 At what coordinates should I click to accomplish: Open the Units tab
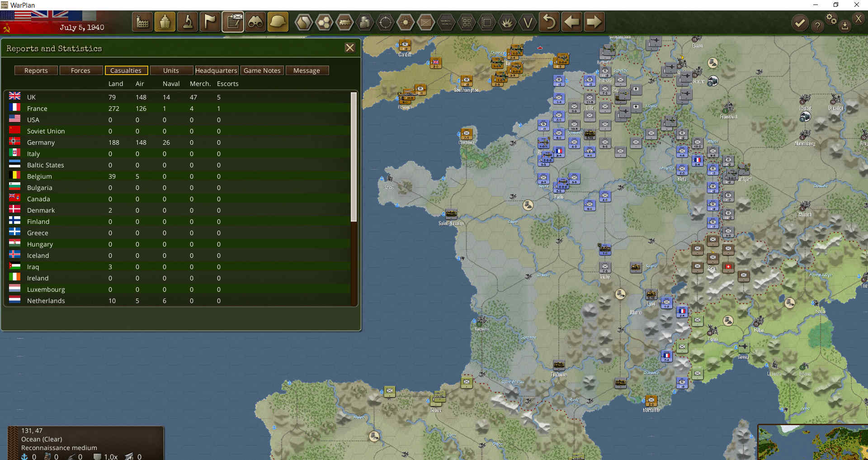(171, 71)
